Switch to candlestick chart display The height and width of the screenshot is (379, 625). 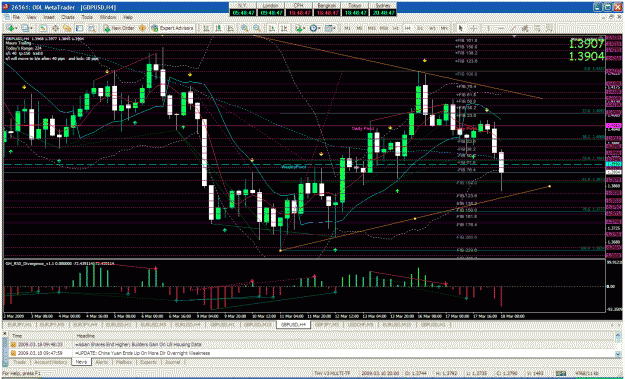[219, 28]
